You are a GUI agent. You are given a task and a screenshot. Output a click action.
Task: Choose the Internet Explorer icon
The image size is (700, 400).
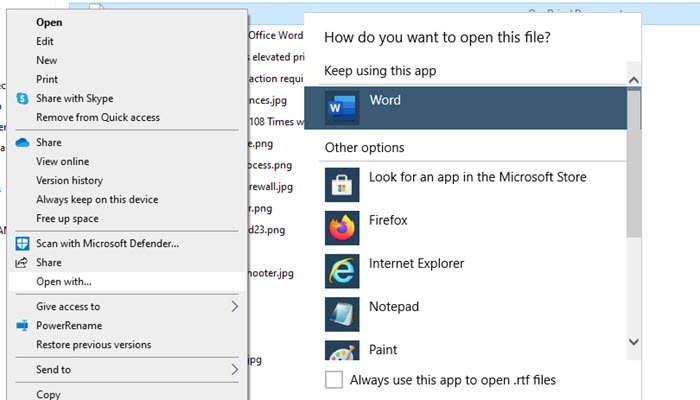pyautogui.click(x=342, y=271)
